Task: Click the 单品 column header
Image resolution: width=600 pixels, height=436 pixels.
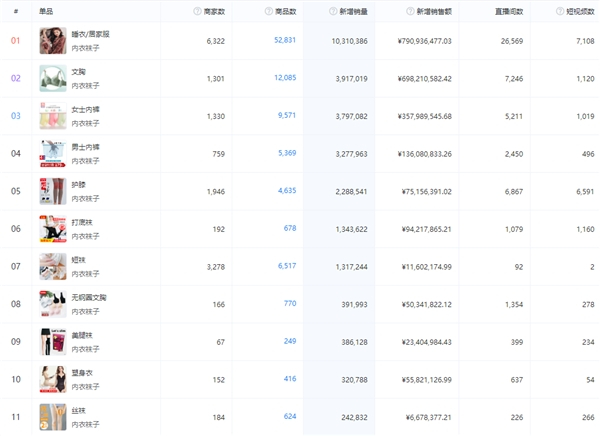Action: coord(46,11)
